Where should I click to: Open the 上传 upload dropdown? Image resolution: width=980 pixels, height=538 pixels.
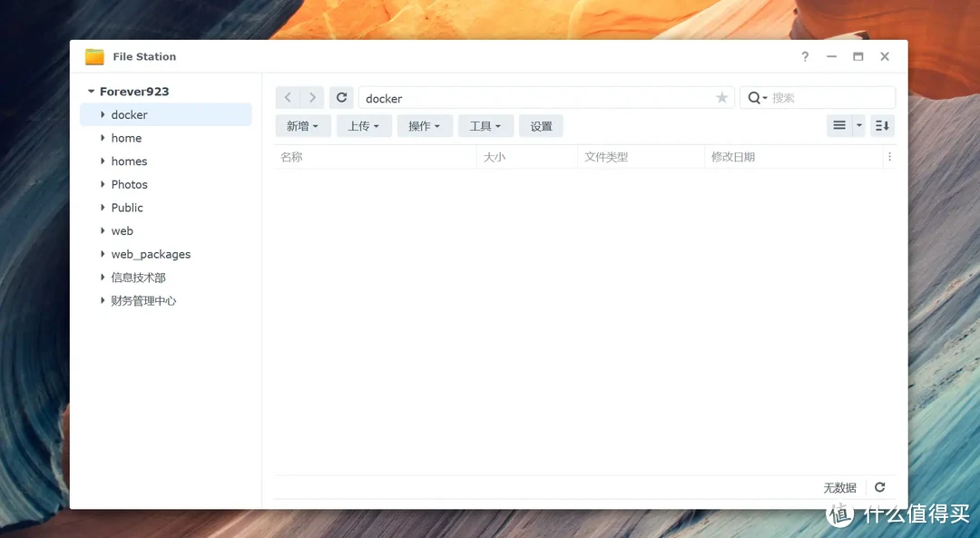pyautogui.click(x=363, y=125)
